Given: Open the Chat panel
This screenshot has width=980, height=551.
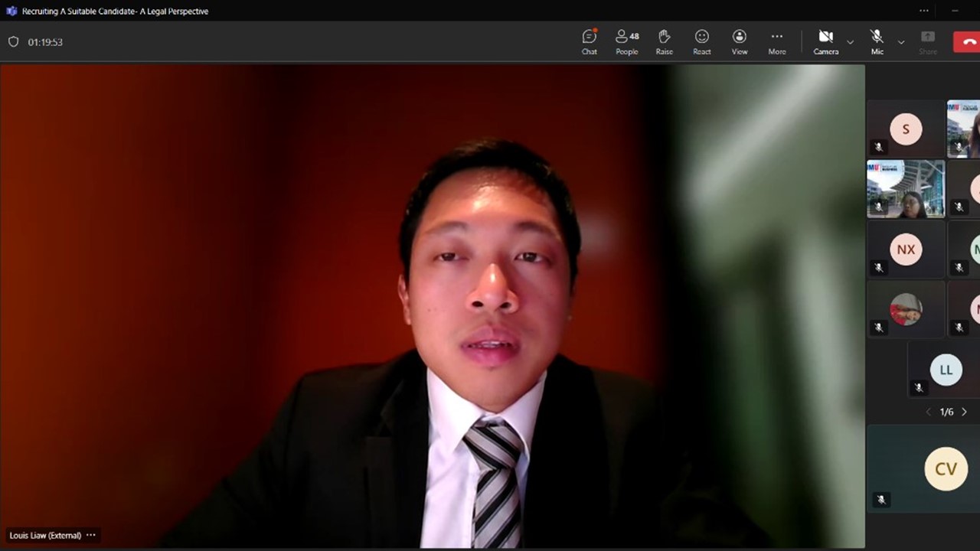Looking at the screenshot, I should coord(589,41).
